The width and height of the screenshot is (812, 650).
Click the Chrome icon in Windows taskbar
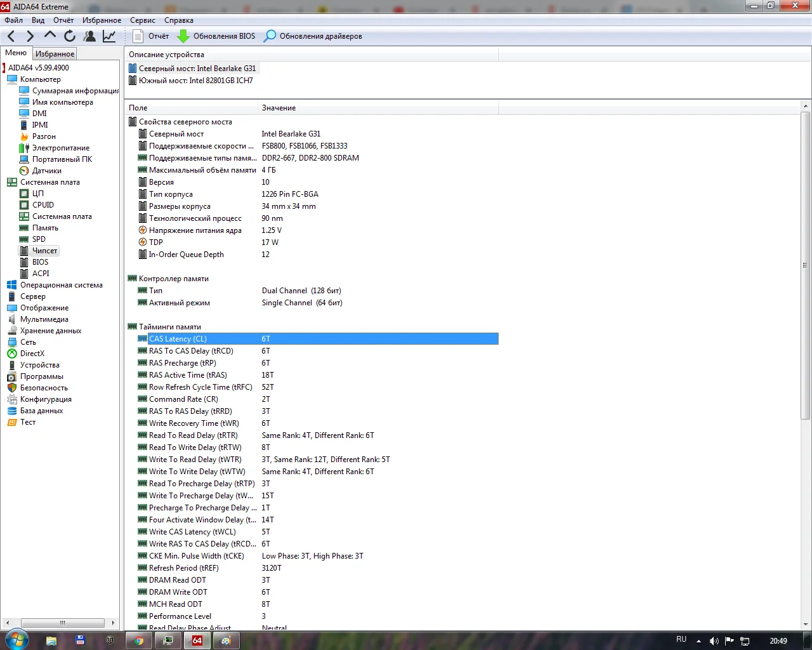pos(139,640)
